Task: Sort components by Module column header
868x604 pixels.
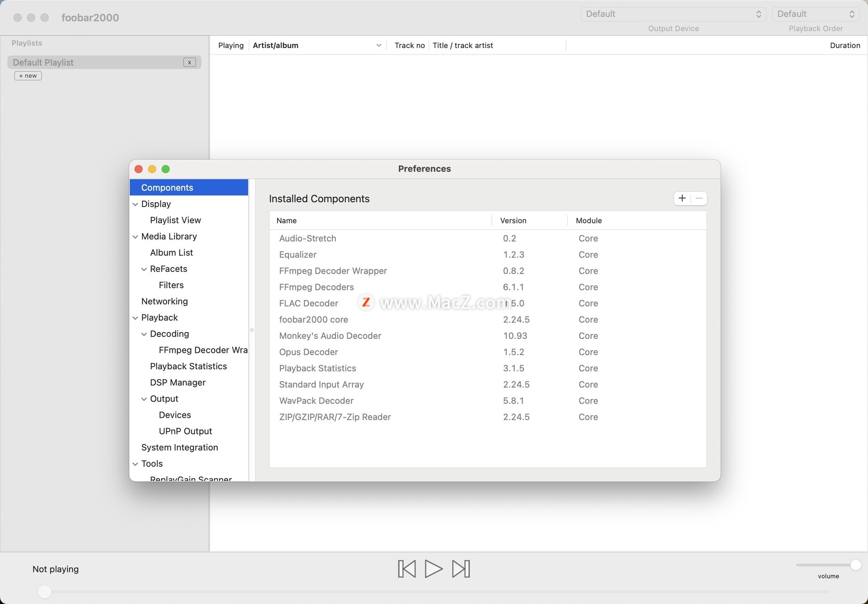Action: tap(637, 220)
